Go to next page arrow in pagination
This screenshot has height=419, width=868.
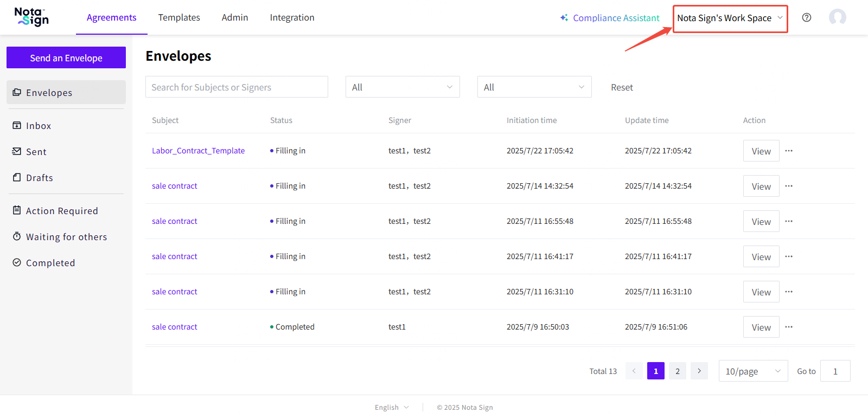(x=699, y=371)
